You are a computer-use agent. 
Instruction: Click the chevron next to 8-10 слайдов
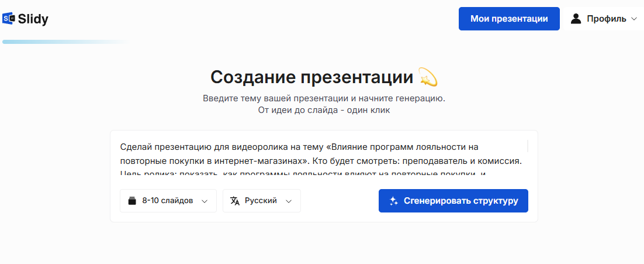tap(205, 201)
